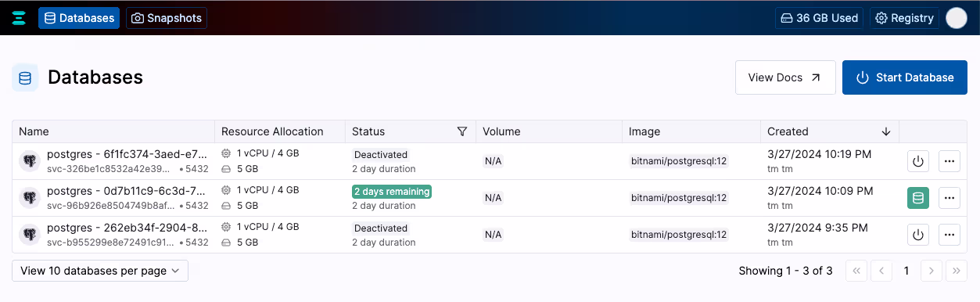Open more options for 262eb34f database

coord(949,235)
